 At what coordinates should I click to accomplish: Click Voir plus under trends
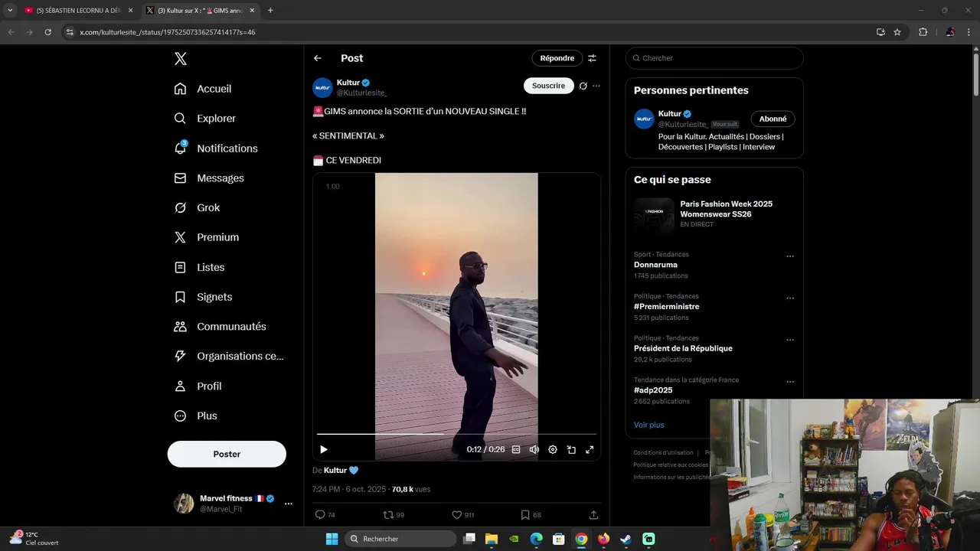click(x=648, y=425)
